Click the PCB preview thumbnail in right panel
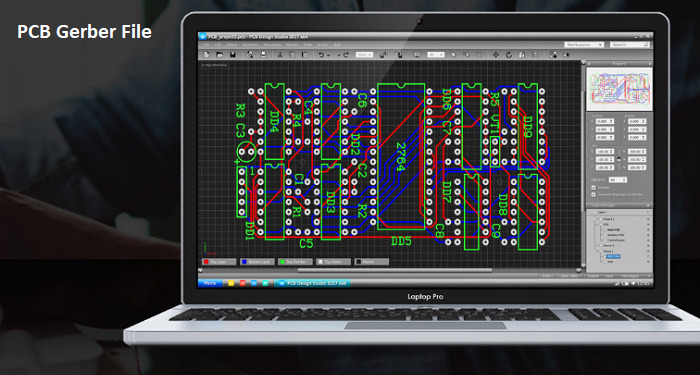700x375 pixels. pyautogui.click(x=620, y=89)
